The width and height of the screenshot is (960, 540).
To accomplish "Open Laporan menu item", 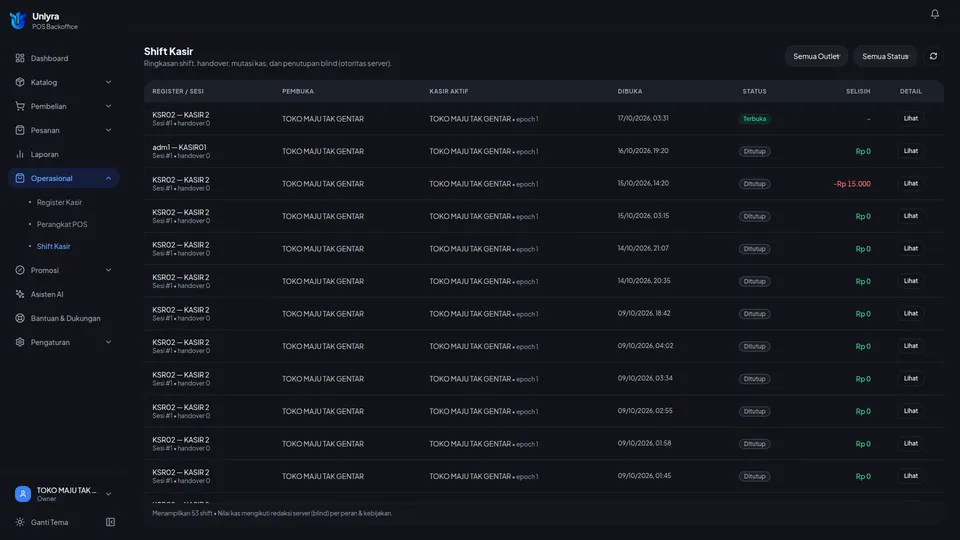I will pyautogui.click(x=64, y=154).
